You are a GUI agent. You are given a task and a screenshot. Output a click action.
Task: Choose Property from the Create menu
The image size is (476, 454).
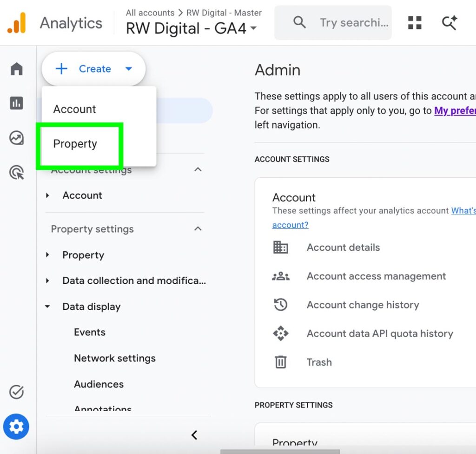pos(99,143)
